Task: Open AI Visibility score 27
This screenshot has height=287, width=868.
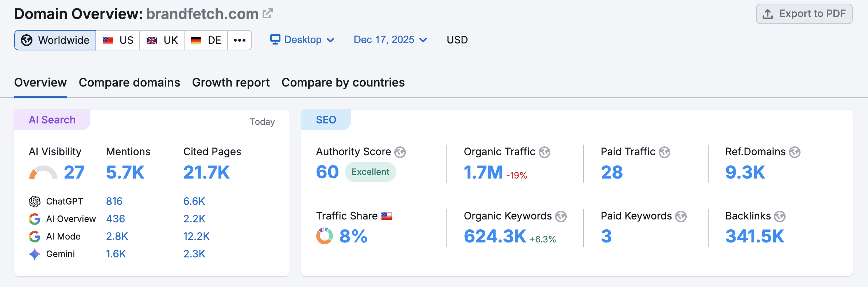Action: [x=74, y=172]
